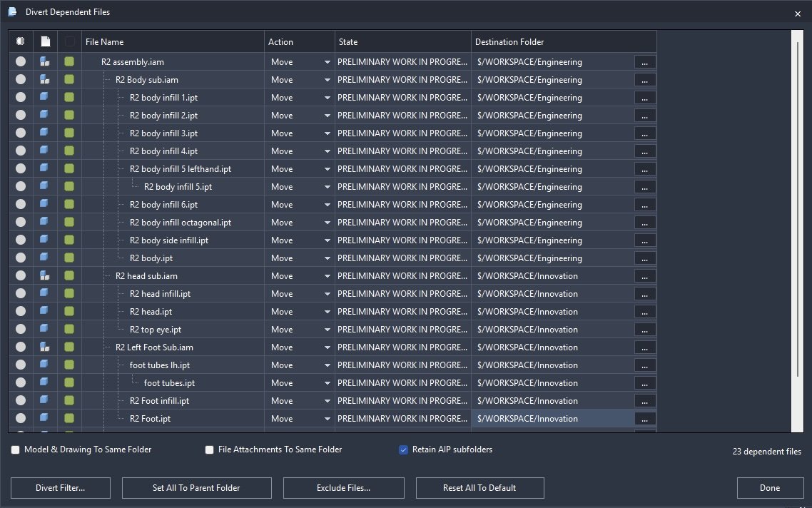The width and height of the screenshot is (812, 508).
Task: Click the status circle for R2 head infill.ipt
Action: (21, 294)
